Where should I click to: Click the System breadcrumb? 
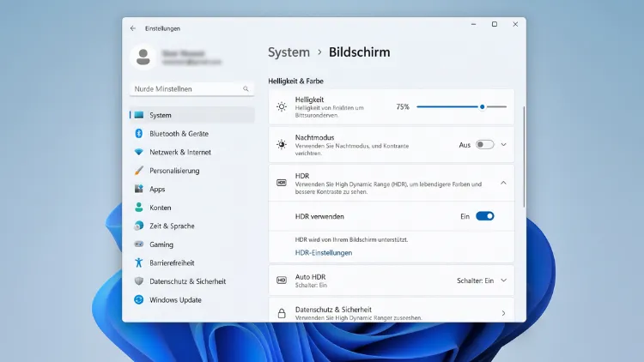click(289, 52)
